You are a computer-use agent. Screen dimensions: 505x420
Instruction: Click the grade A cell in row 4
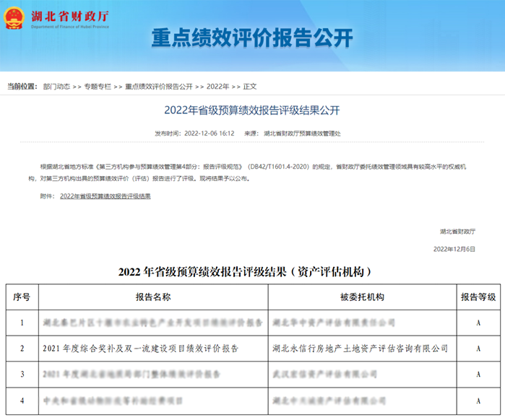478,401
